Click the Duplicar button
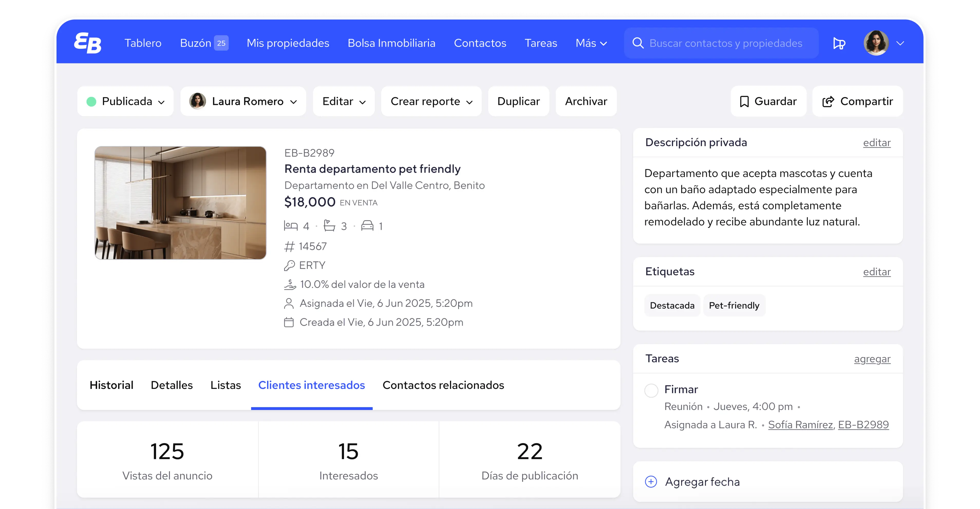Viewport: 980px width, 509px height. pyautogui.click(x=519, y=101)
